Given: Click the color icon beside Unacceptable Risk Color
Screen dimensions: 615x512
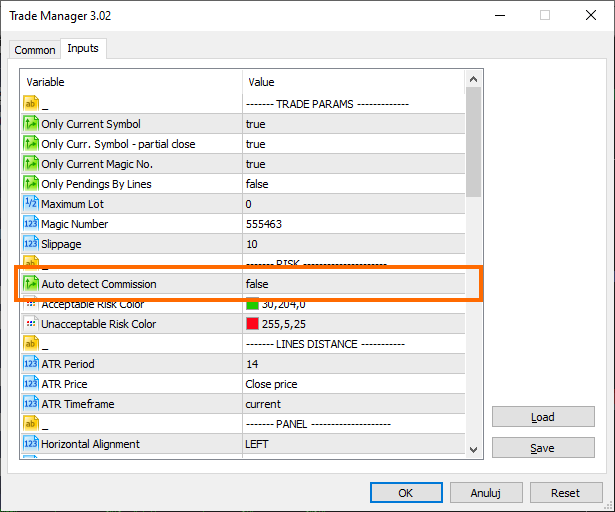Looking at the screenshot, I should 30,324.
